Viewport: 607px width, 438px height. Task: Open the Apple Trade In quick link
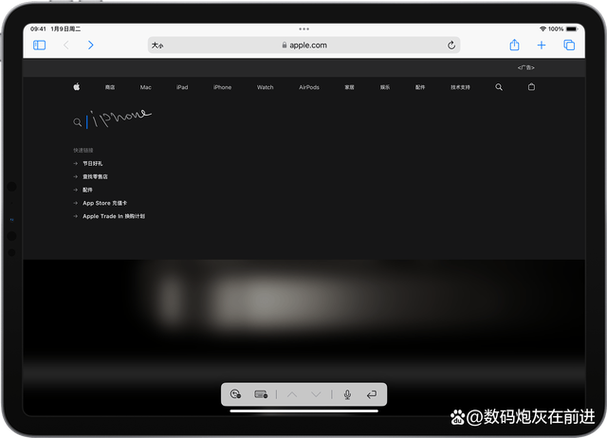coord(113,216)
